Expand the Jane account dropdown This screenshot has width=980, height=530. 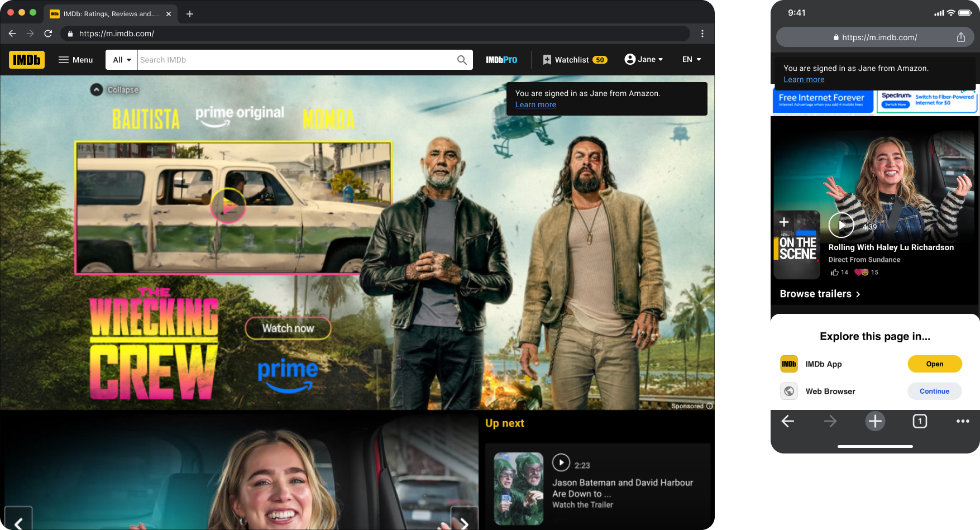pyautogui.click(x=644, y=60)
